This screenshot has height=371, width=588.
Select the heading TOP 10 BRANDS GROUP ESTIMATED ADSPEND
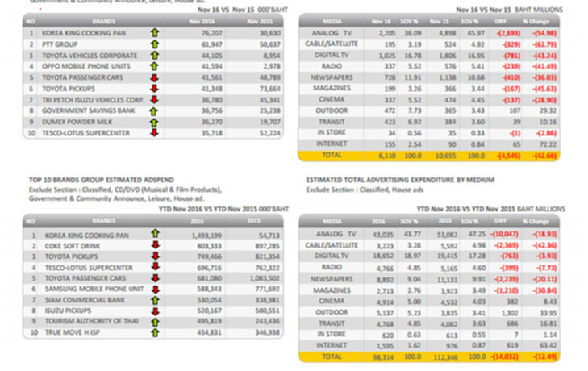pos(102,180)
